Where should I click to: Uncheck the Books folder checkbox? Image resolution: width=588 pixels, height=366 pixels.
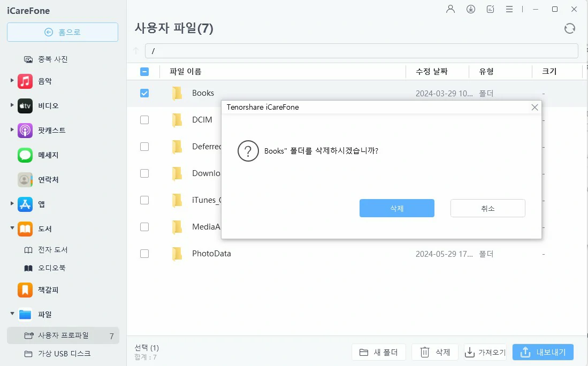144,93
